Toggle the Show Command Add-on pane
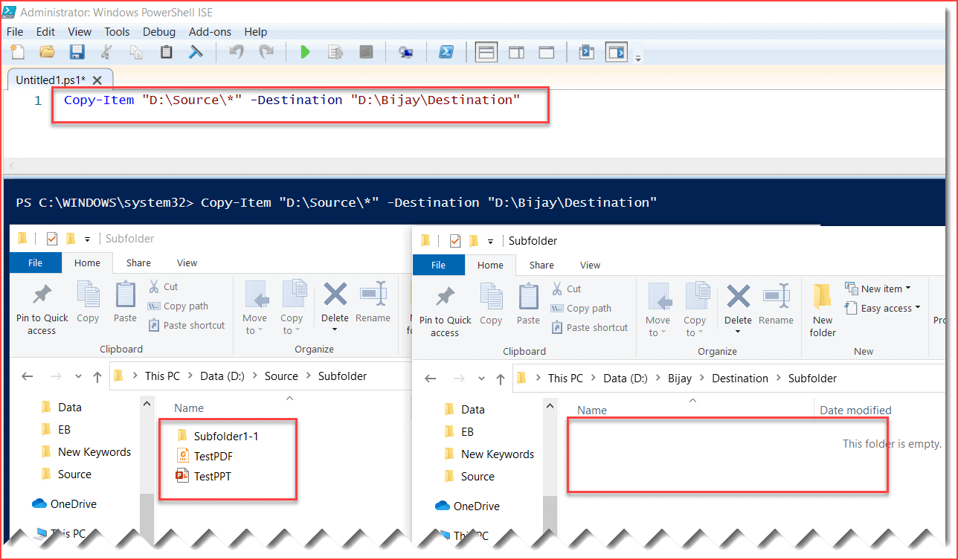Screen dimensions: 958x560 [617, 51]
